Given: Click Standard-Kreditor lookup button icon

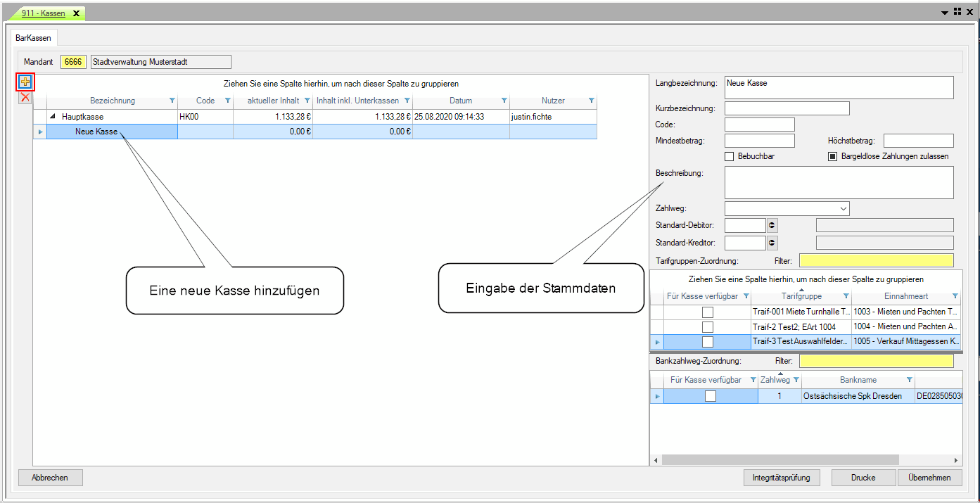Looking at the screenshot, I should pyautogui.click(x=772, y=243).
